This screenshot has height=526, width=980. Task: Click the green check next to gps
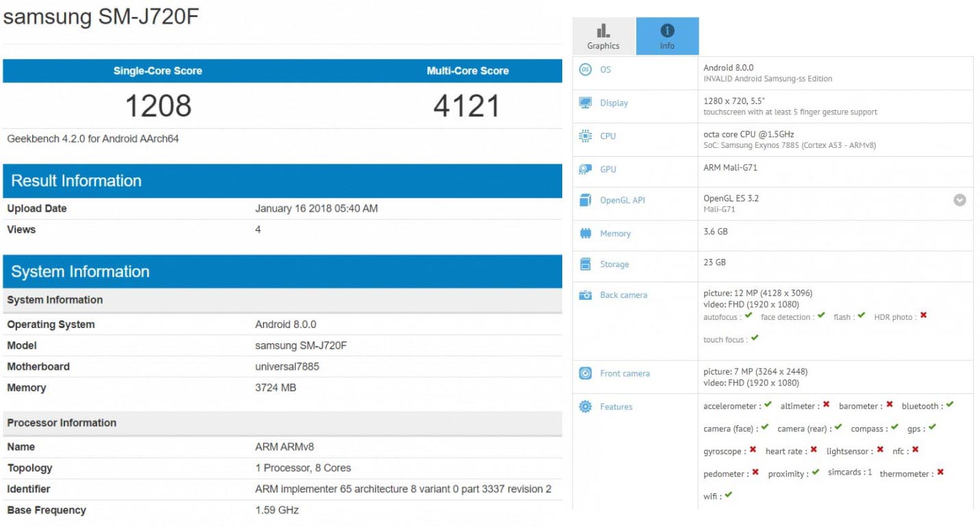[932, 427]
